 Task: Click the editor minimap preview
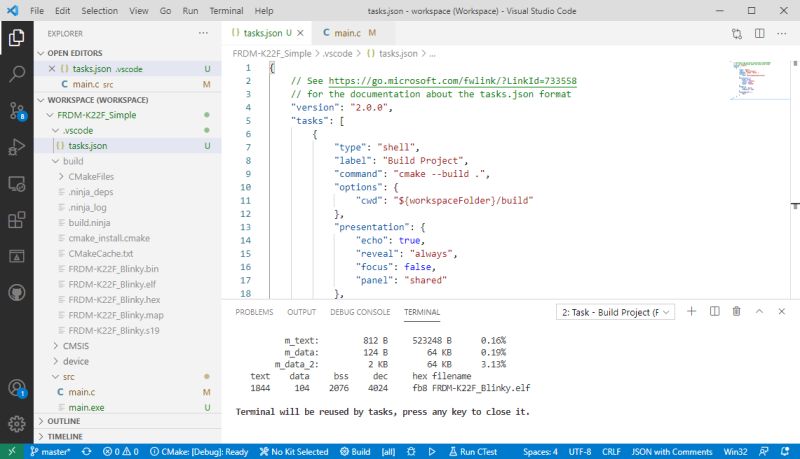coord(758,81)
